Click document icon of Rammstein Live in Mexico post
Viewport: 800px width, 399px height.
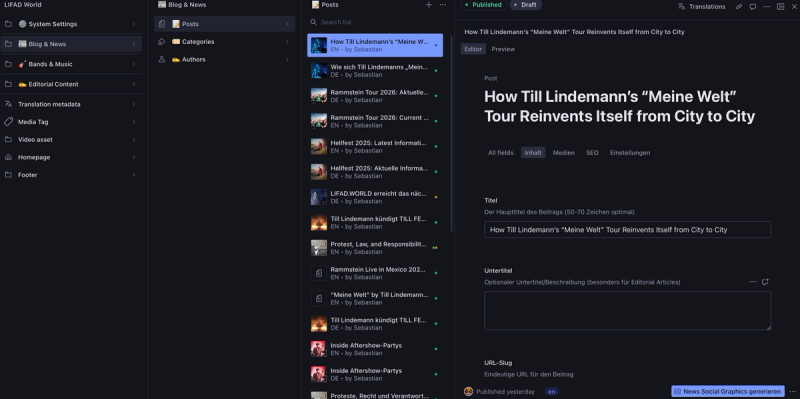(x=319, y=273)
